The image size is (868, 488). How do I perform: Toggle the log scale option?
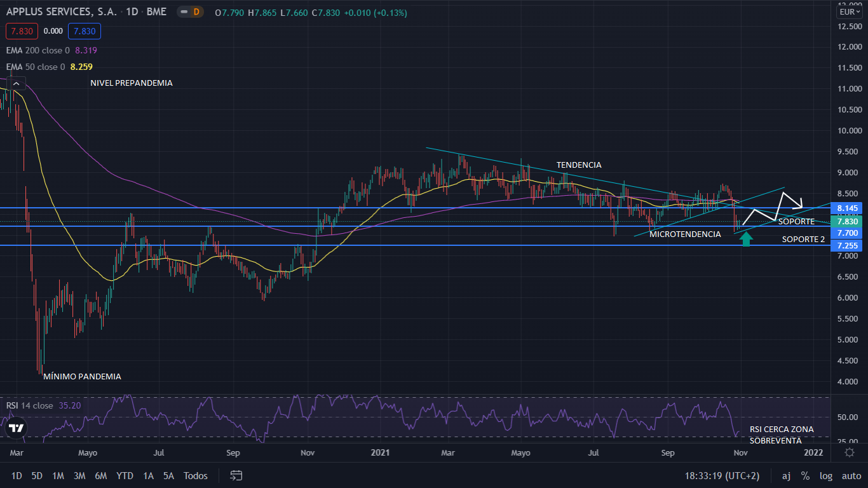(826, 475)
